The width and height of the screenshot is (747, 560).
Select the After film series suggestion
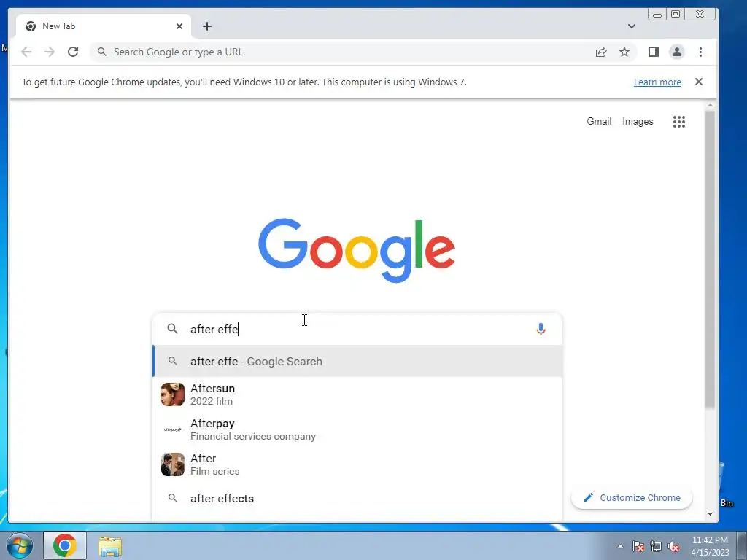(x=357, y=464)
